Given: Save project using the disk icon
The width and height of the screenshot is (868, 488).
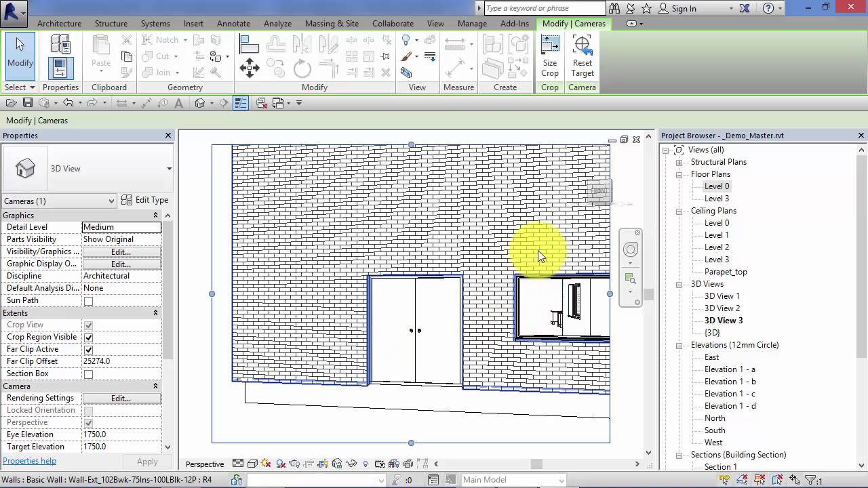Looking at the screenshot, I should pyautogui.click(x=28, y=103).
